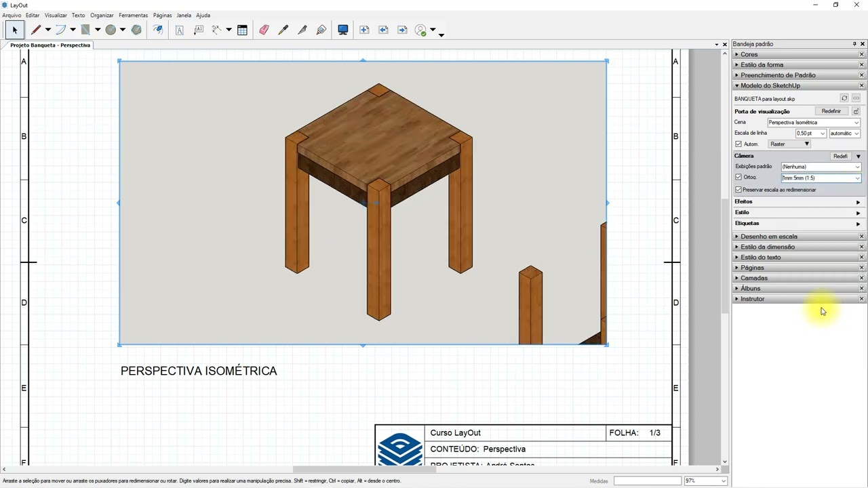The height and width of the screenshot is (488, 868).
Task: Pick the Label text tool
Action: pos(199,30)
